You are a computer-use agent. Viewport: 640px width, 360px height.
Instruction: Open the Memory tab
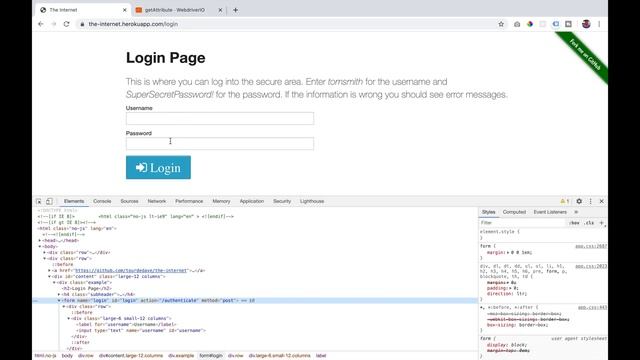221,201
